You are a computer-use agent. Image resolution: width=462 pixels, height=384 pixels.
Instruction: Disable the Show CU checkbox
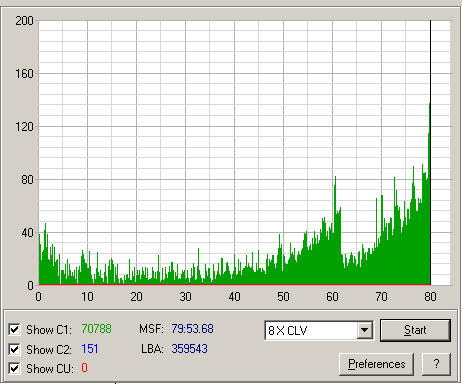coord(14,368)
